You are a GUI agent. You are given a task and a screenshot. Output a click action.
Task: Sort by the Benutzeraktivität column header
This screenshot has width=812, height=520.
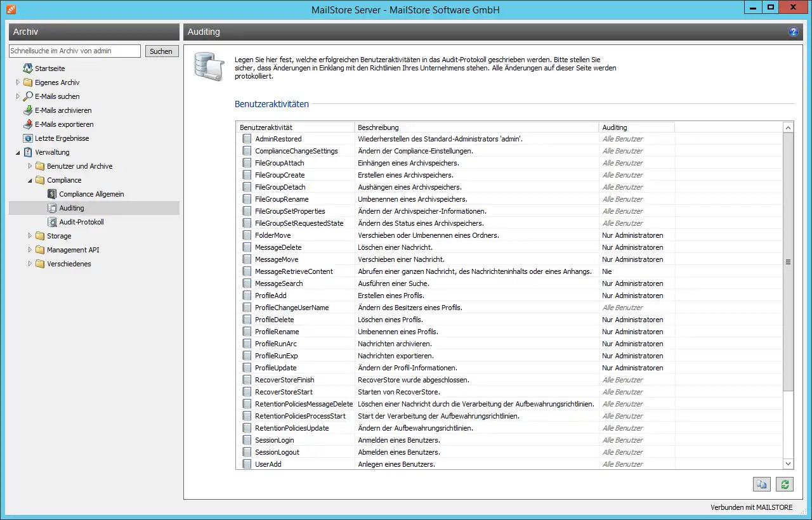[296, 127]
